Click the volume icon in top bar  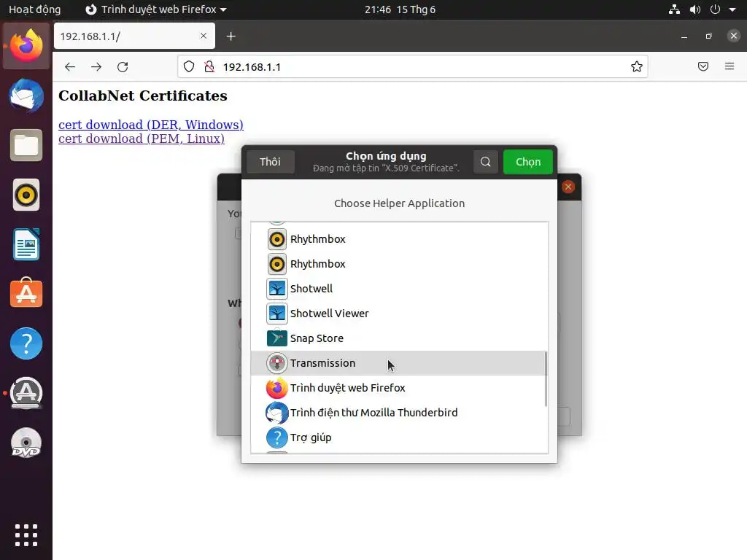coord(695,9)
